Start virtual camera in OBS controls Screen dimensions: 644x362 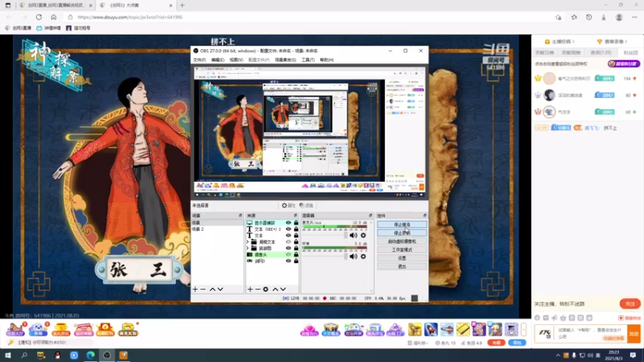(x=402, y=241)
